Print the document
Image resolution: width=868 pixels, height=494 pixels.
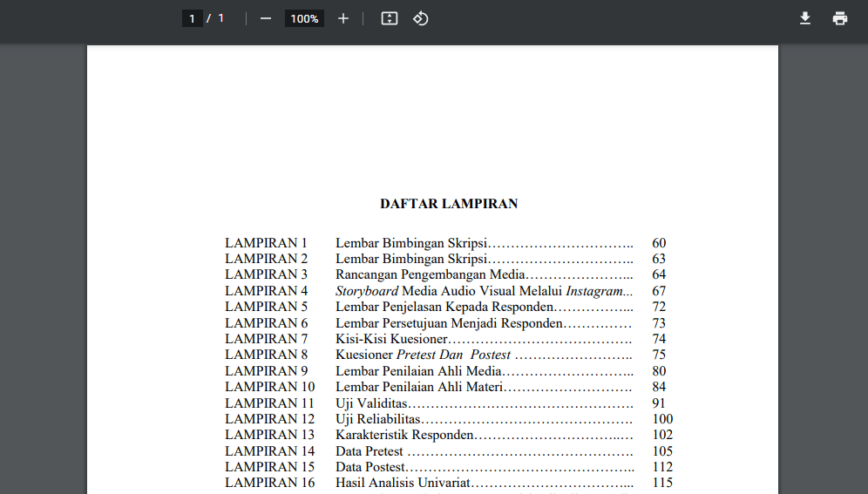tap(840, 18)
